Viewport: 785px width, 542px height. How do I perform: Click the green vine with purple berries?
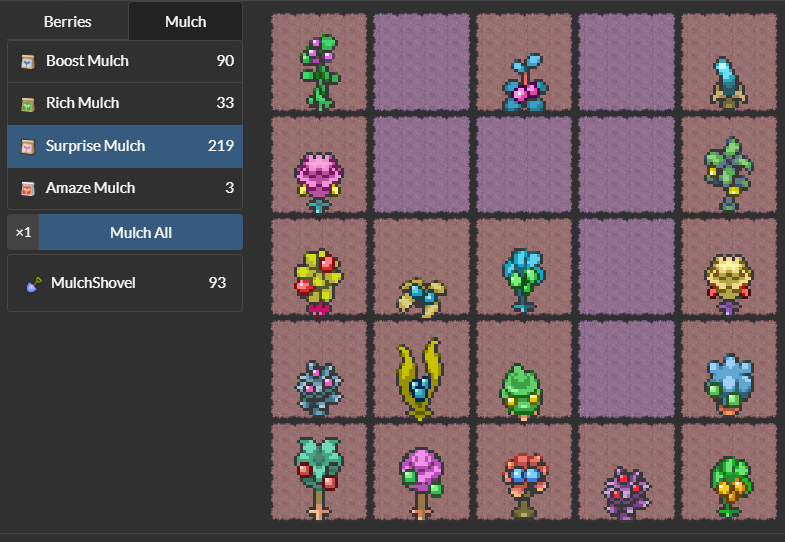tap(319, 72)
